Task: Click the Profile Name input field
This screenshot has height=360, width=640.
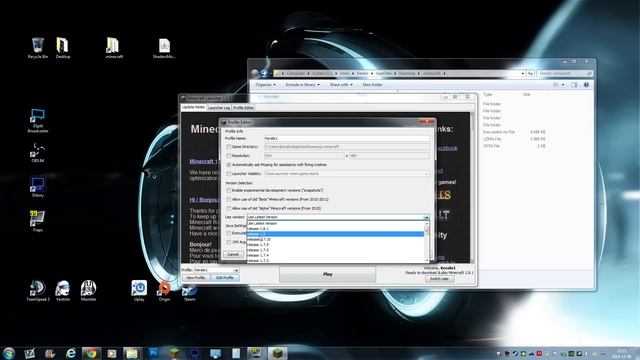Action: 347,138
